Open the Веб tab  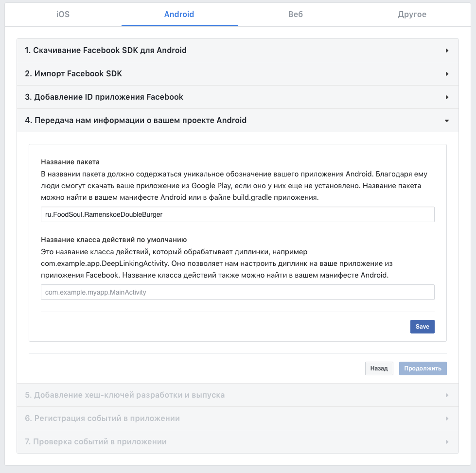point(296,14)
